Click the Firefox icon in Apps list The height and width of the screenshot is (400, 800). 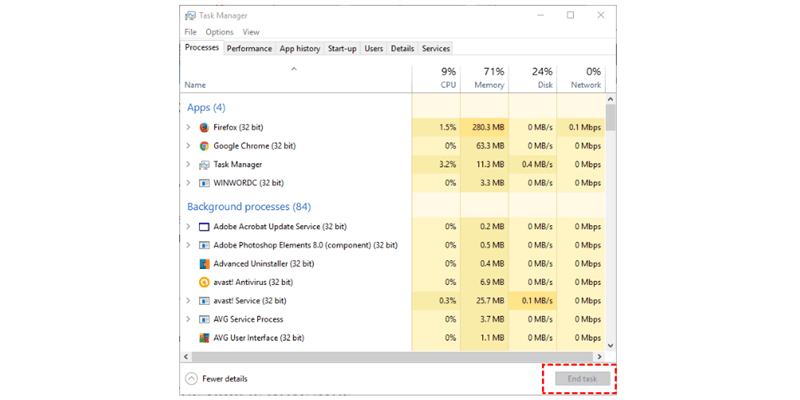coord(204,127)
